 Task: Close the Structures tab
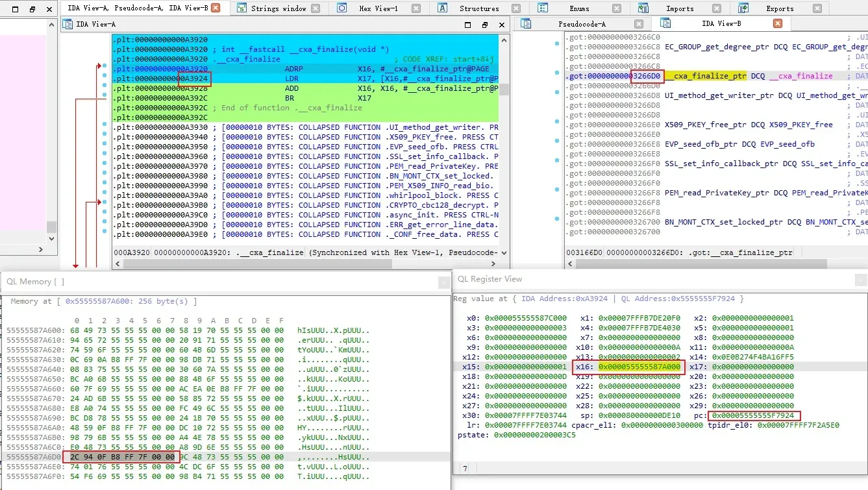click(x=516, y=8)
